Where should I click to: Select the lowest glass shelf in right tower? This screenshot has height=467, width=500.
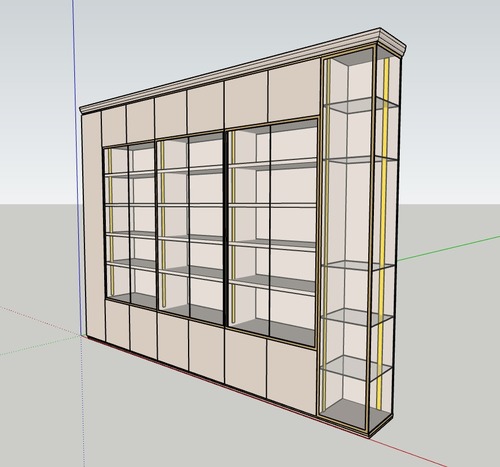356,367
